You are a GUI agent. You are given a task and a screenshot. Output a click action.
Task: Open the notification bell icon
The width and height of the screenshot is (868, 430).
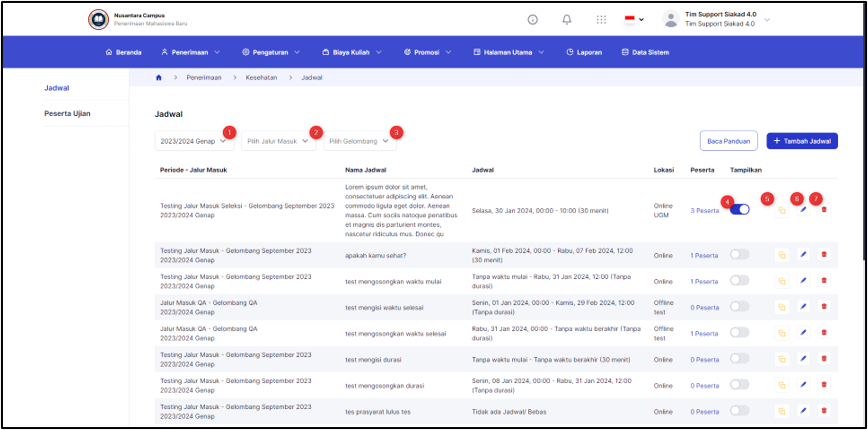[x=566, y=20]
